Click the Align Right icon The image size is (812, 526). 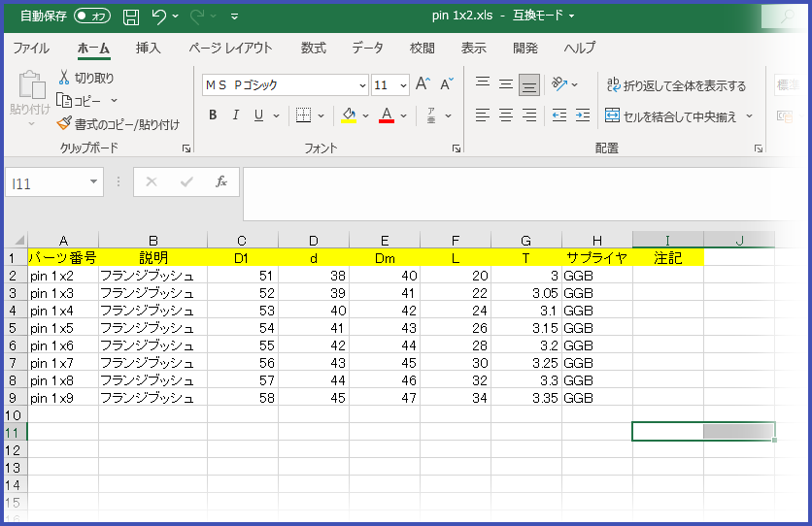(529, 115)
